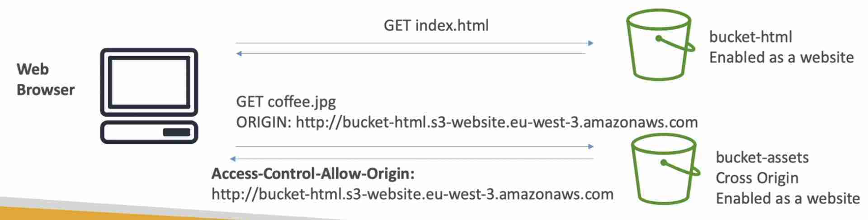Click the bold "Access-Control-Allow-Origin:" header
The image size is (868, 220).
(x=313, y=173)
